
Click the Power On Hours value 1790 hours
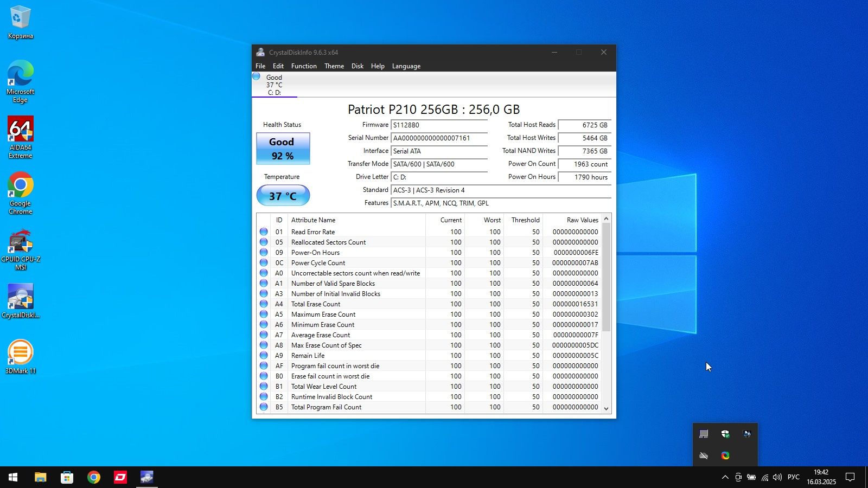pos(585,177)
